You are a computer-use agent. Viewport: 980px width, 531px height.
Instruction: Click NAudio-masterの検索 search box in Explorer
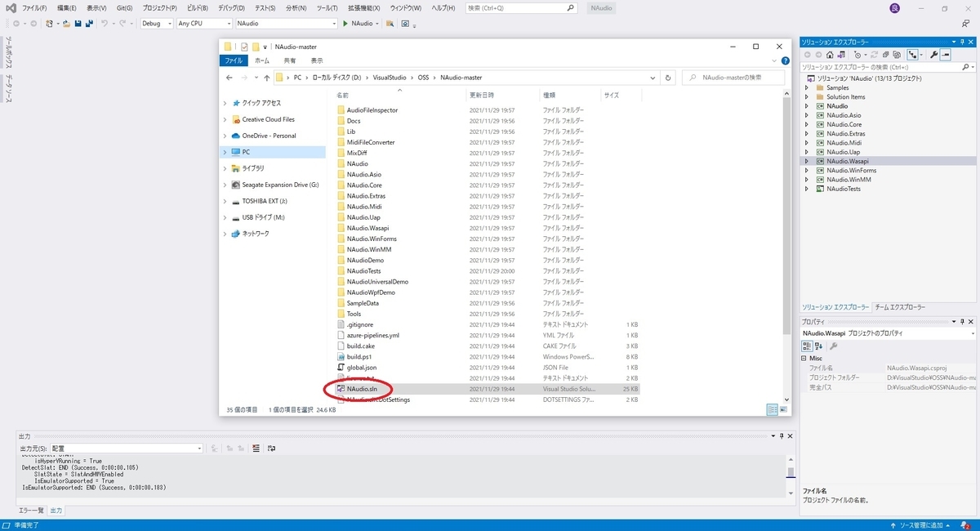(733, 78)
